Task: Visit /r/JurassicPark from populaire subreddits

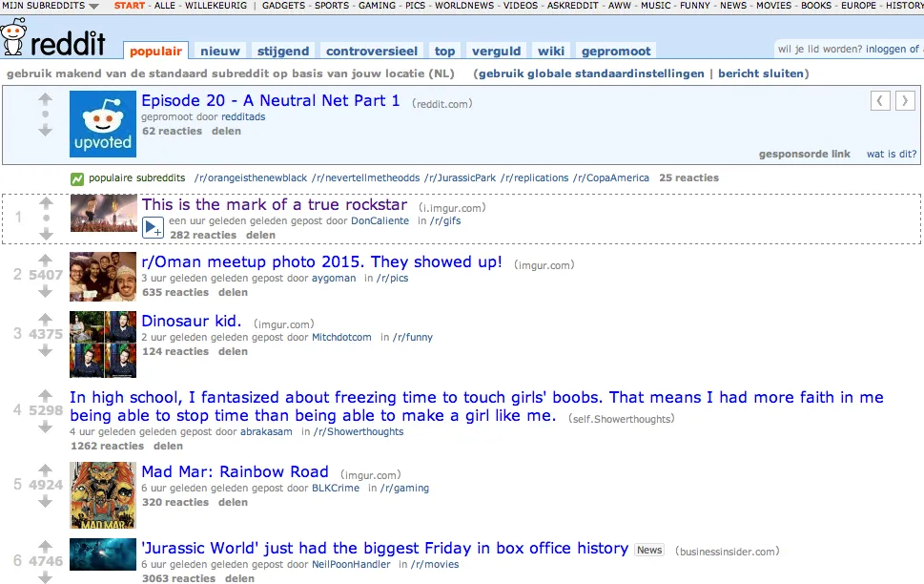Action: [461, 178]
